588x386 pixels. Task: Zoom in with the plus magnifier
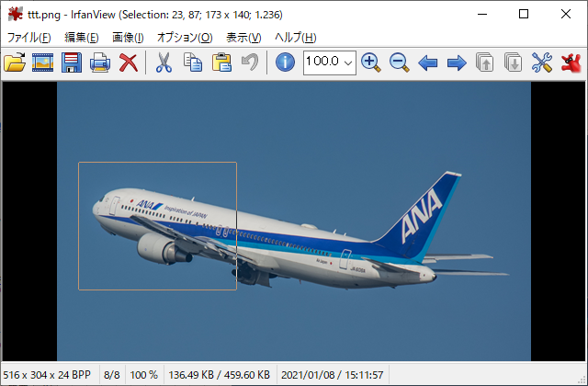tap(371, 62)
